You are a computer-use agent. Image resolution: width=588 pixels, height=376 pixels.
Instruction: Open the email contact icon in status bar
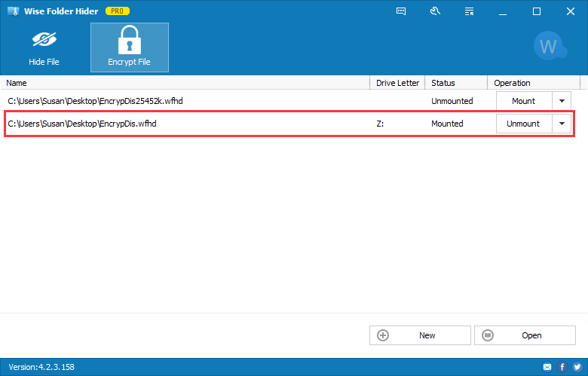(x=547, y=367)
